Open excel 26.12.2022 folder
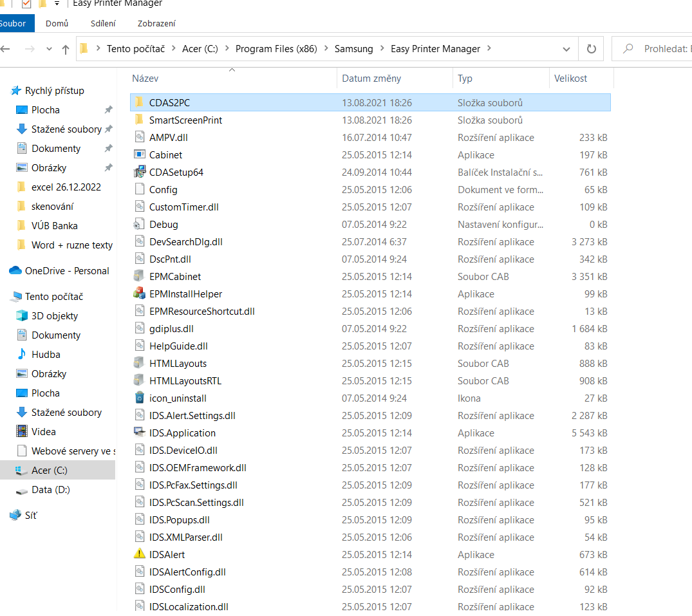 coord(66,187)
